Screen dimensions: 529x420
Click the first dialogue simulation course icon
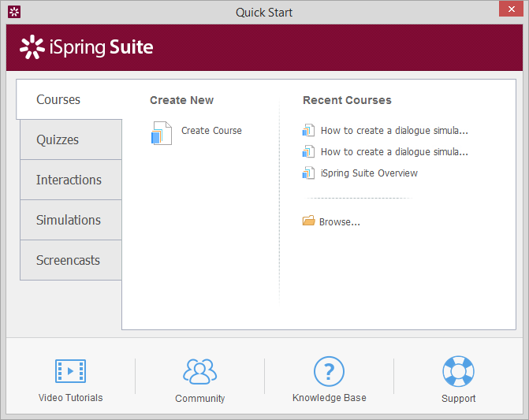coord(308,130)
